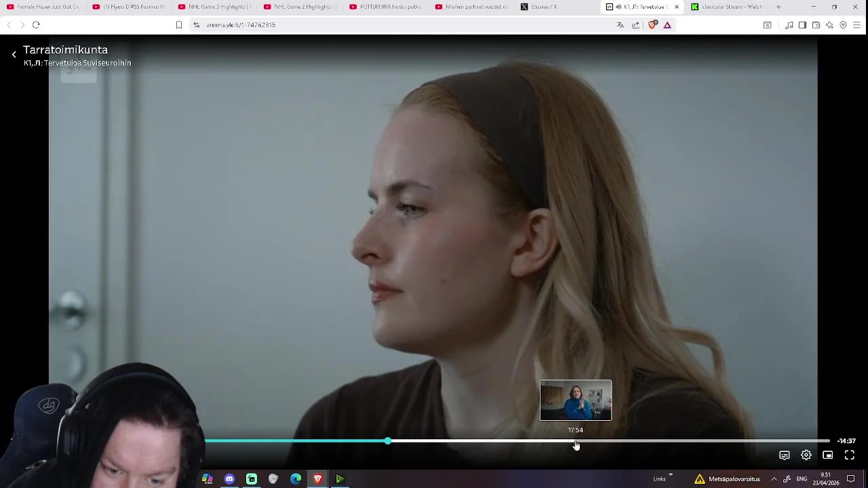Open Microsoft Edge from taskbar

click(296, 479)
